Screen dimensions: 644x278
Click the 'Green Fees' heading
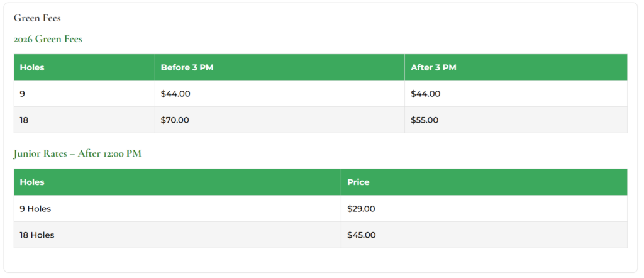pos(37,18)
